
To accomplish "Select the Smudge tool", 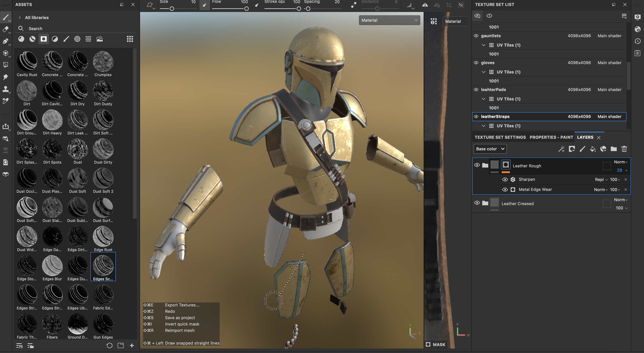I will (x=5, y=77).
